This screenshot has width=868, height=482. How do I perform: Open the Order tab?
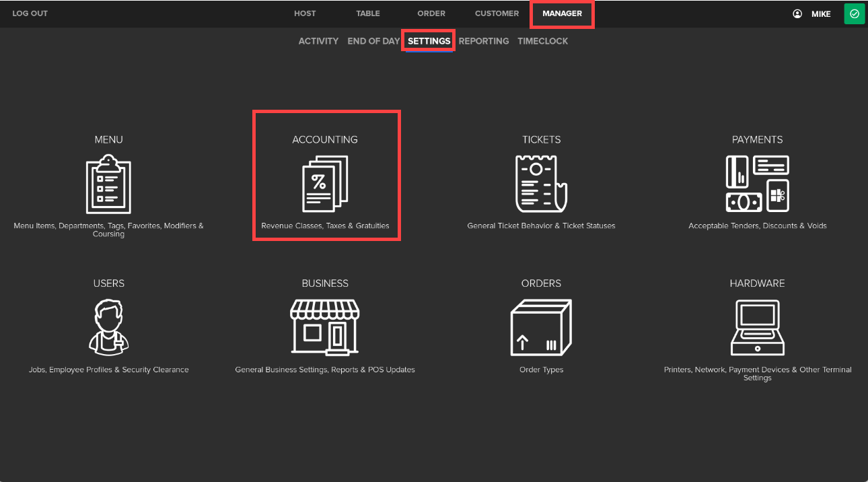(431, 13)
